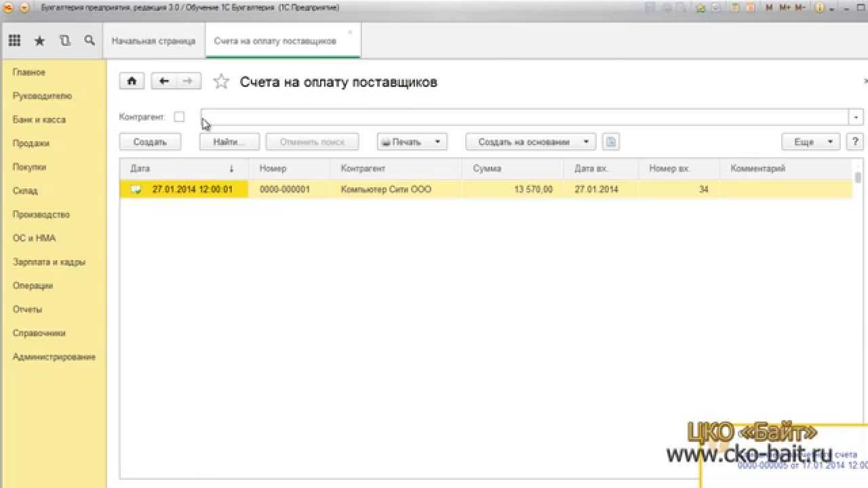The image size is (868, 488).
Task: Open the Главное section
Action: [29, 72]
